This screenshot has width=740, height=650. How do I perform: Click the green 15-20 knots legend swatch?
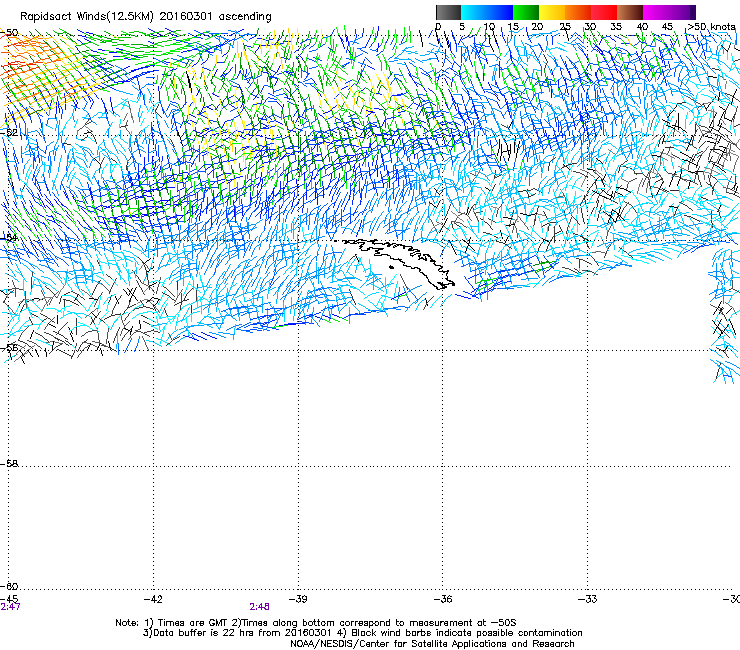click(x=526, y=12)
